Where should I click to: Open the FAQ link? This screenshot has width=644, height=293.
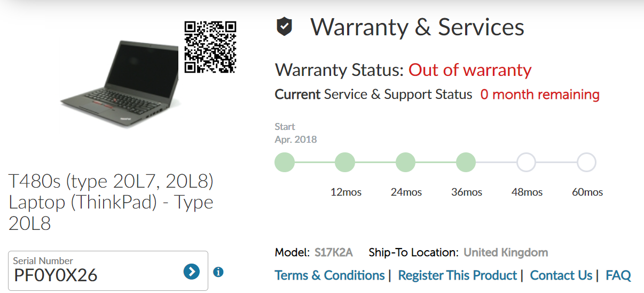618,275
